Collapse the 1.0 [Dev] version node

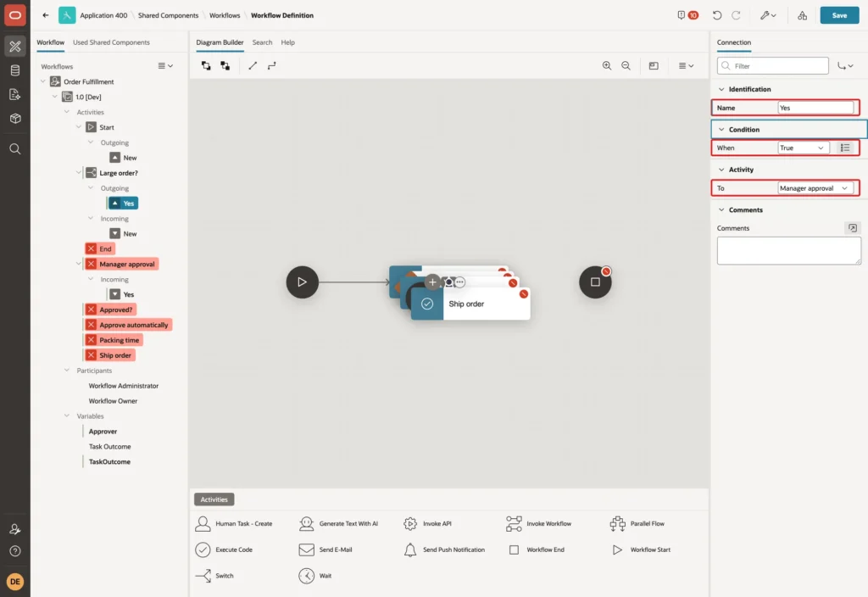click(55, 97)
